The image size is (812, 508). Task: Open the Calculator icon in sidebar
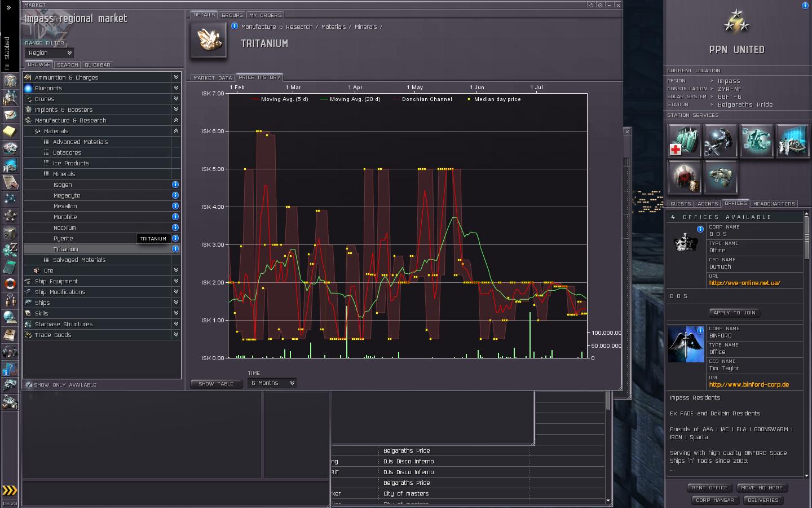tap(10, 266)
